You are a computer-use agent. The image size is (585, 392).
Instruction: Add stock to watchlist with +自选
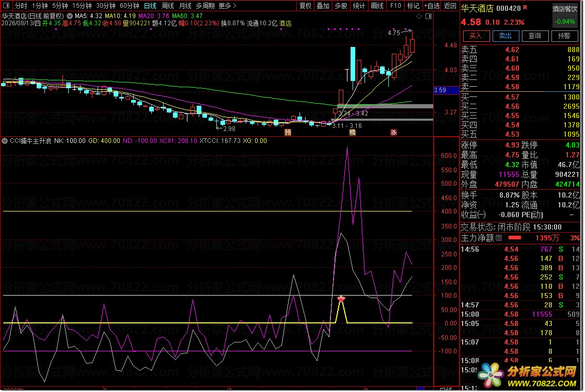click(x=432, y=6)
